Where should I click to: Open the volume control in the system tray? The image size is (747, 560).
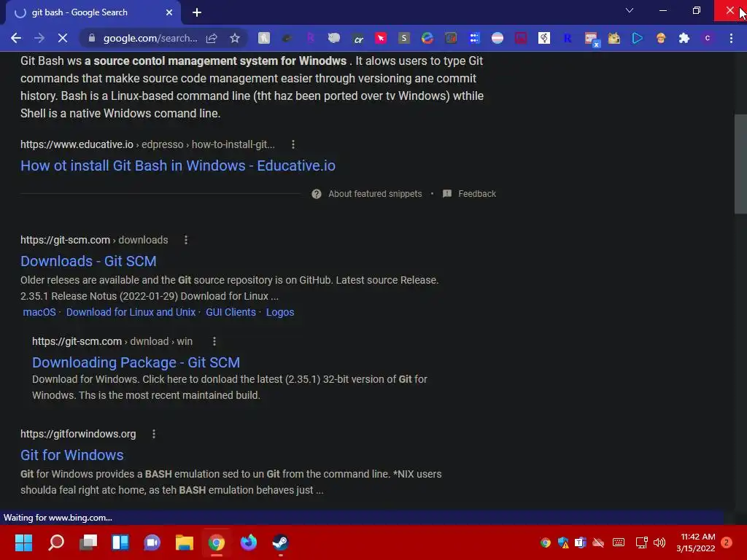tap(659, 542)
